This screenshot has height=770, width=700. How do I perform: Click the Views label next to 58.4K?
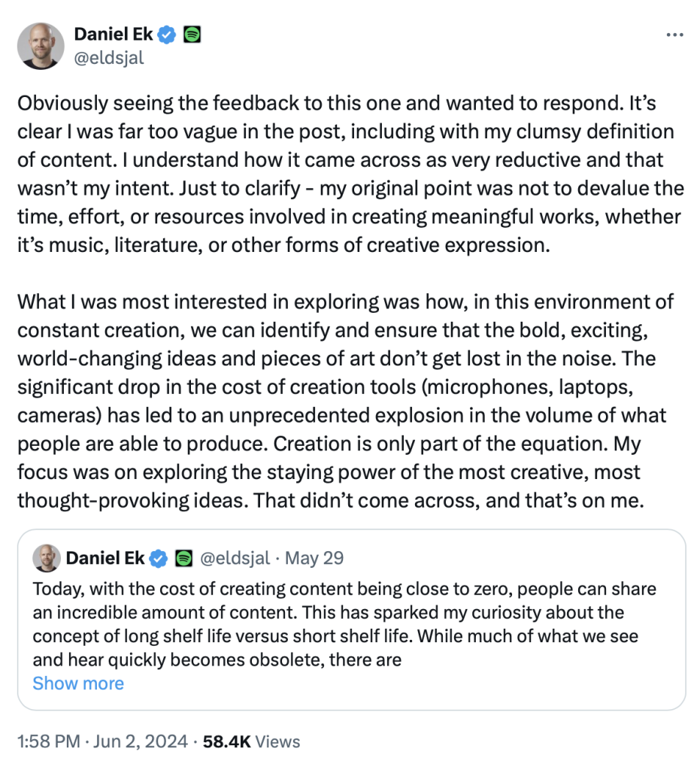[x=277, y=741]
